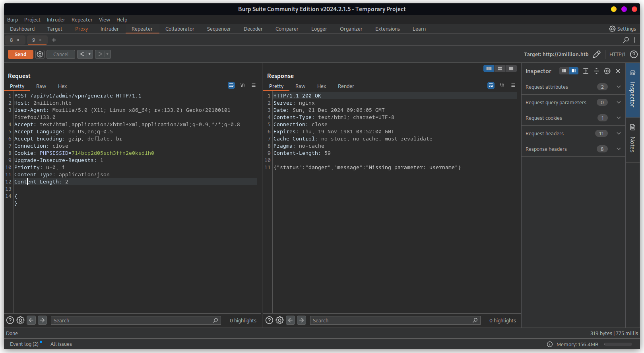Go back to previous request in history
The width and height of the screenshot is (644, 353).
point(82,54)
